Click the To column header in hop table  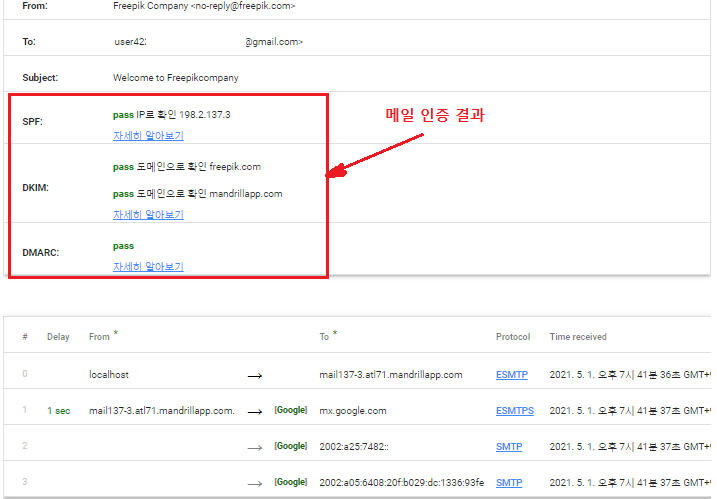(324, 337)
